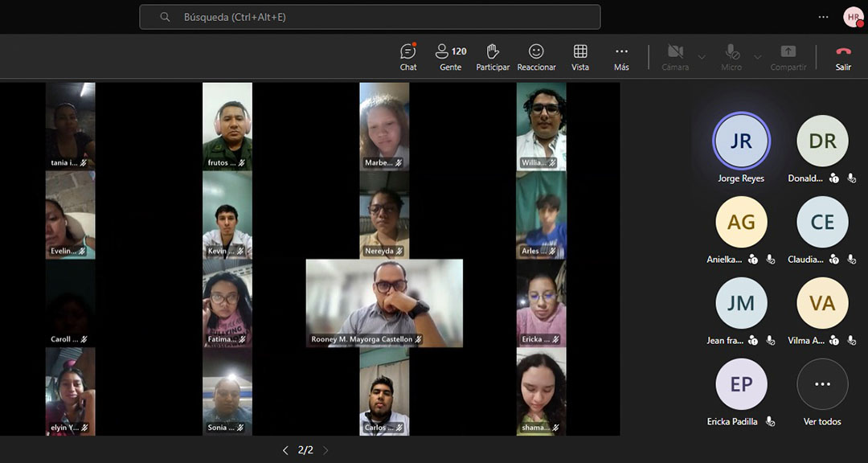868x463 pixels.
Task: Open the profile avatar in title bar
Action: point(853,17)
